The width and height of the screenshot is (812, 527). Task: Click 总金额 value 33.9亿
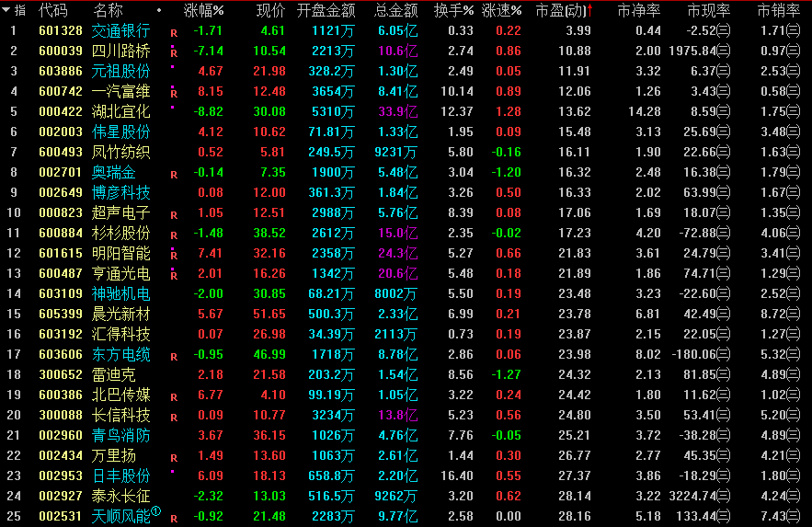397,111
